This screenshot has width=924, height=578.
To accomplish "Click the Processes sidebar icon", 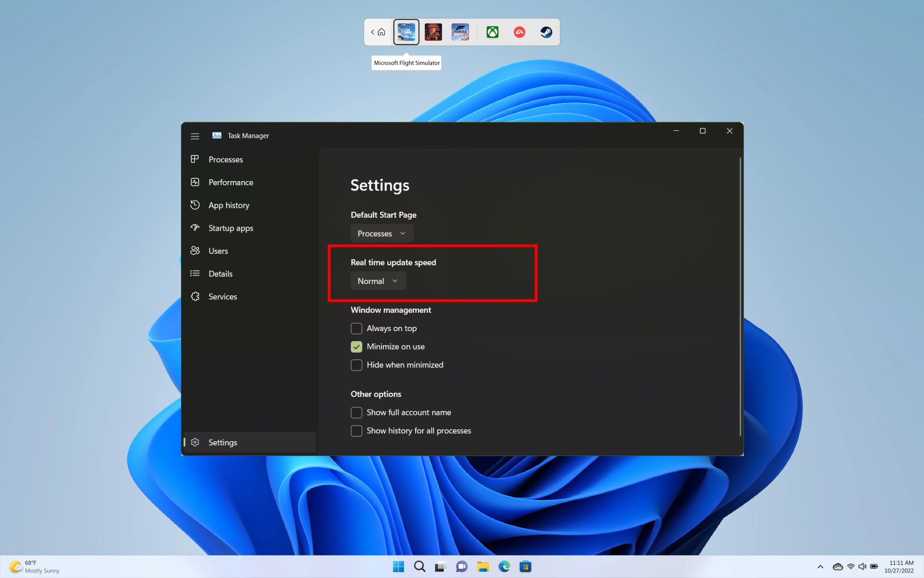I will coord(195,159).
